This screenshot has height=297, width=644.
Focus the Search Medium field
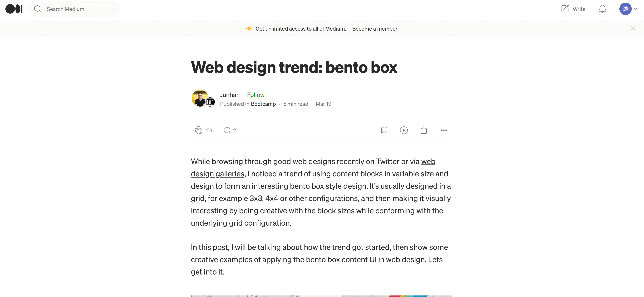pos(75,9)
